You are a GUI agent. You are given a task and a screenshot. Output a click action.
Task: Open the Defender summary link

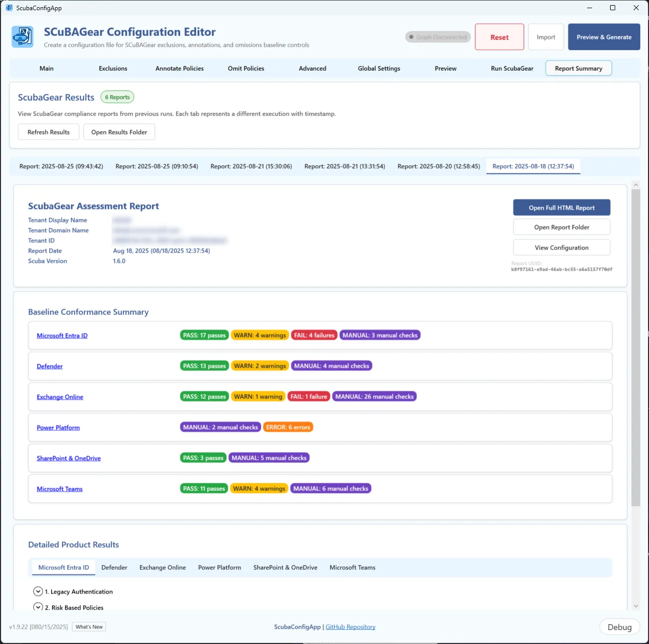50,366
